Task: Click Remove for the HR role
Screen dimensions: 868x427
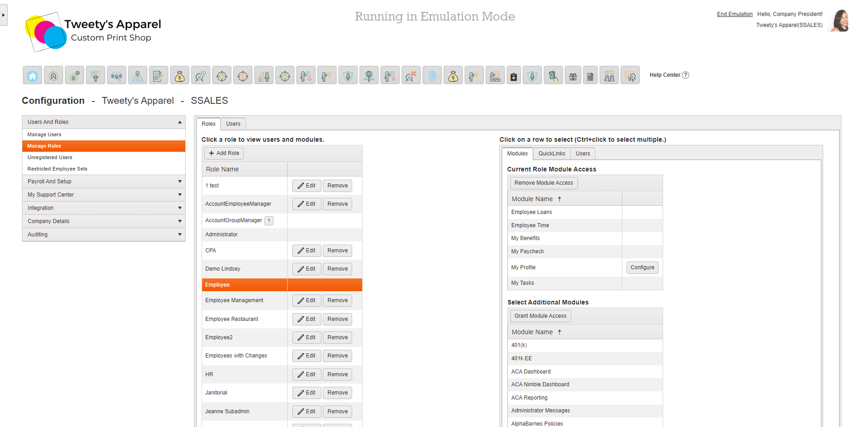Action: point(338,374)
